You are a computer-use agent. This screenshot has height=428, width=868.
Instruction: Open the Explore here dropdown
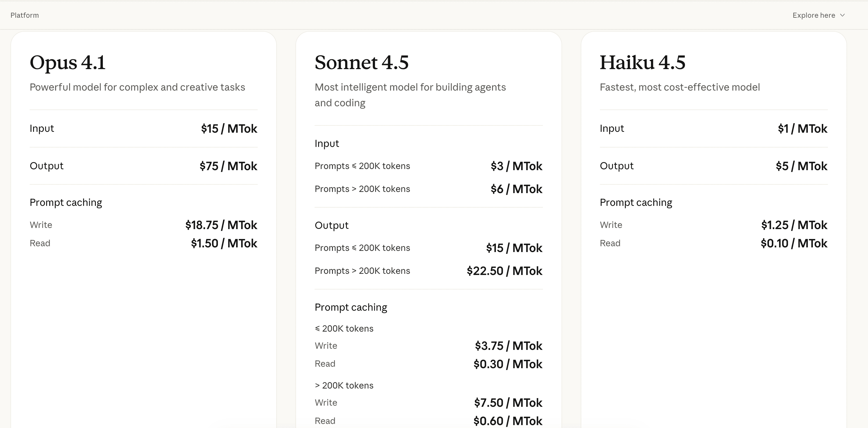814,15
